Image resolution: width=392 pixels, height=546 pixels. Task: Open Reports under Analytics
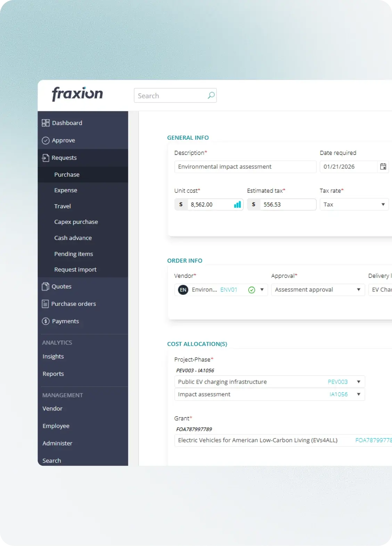coord(53,374)
